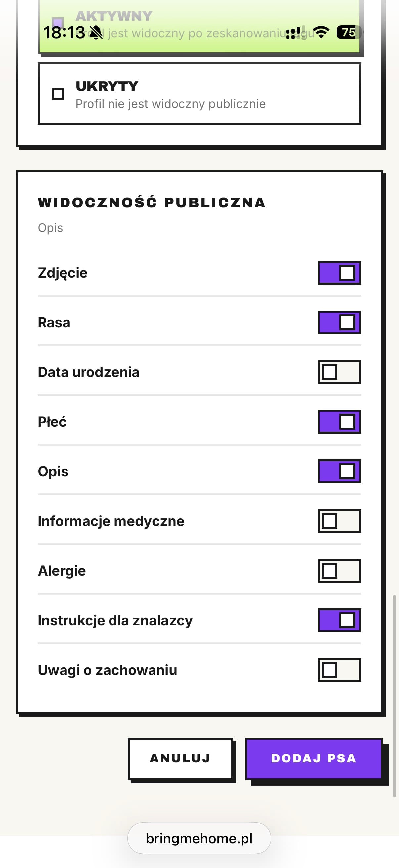The width and height of the screenshot is (399, 868).
Task: Disable the Opis visibility toggle
Action: (339, 471)
